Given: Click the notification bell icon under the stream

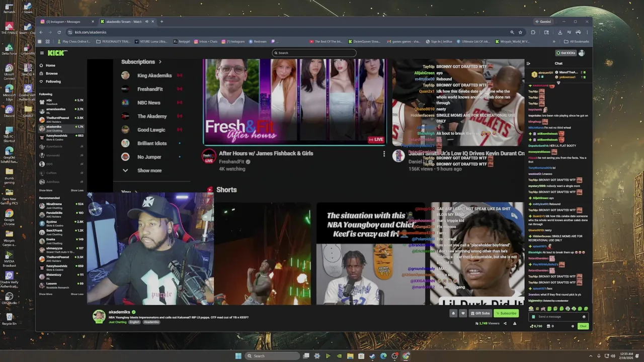Looking at the screenshot, I should pyautogui.click(x=453, y=313).
